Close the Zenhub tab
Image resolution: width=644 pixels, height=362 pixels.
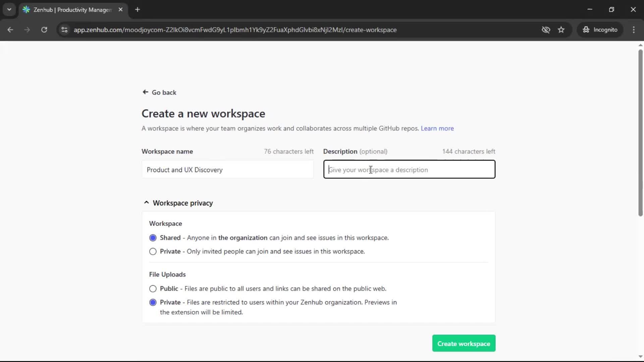(x=121, y=9)
